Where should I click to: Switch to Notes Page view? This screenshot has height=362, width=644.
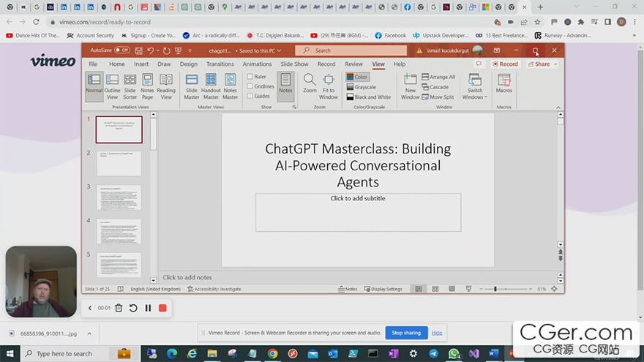click(147, 86)
